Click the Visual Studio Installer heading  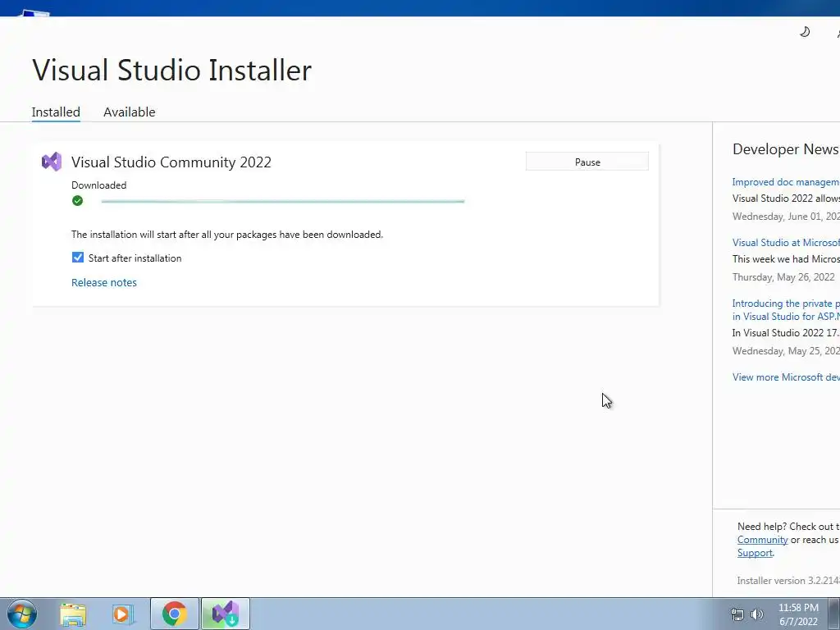[x=172, y=71]
